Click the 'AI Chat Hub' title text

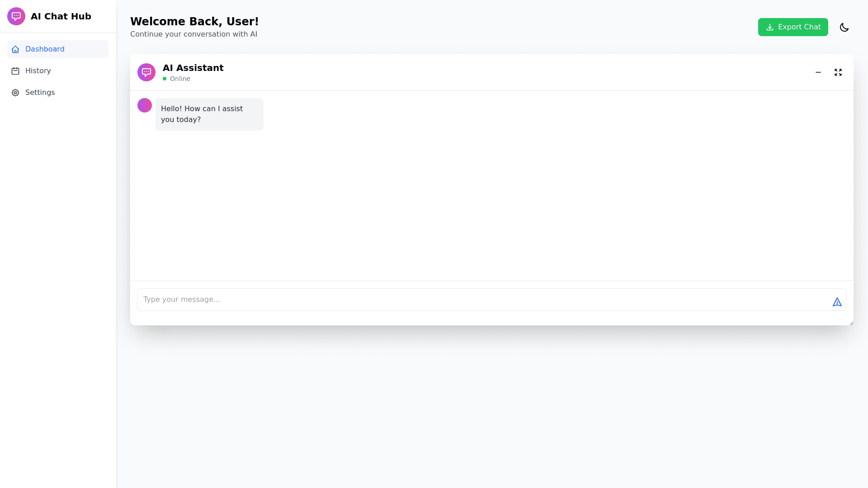coord(61,16)
